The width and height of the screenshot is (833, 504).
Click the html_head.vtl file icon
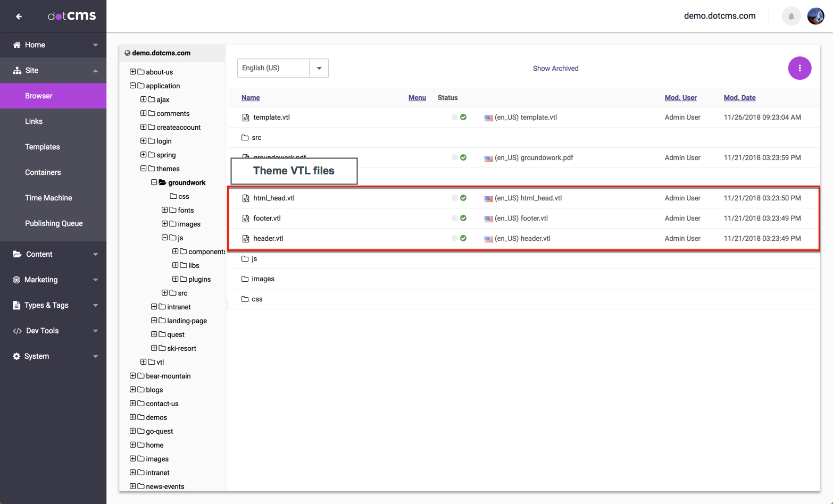246,198
